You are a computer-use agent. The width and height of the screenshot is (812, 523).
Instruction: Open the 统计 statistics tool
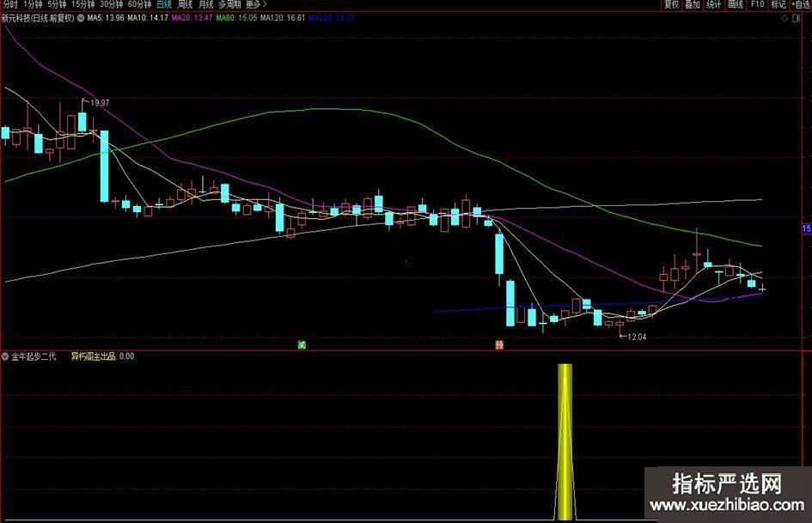click(714, 4)
